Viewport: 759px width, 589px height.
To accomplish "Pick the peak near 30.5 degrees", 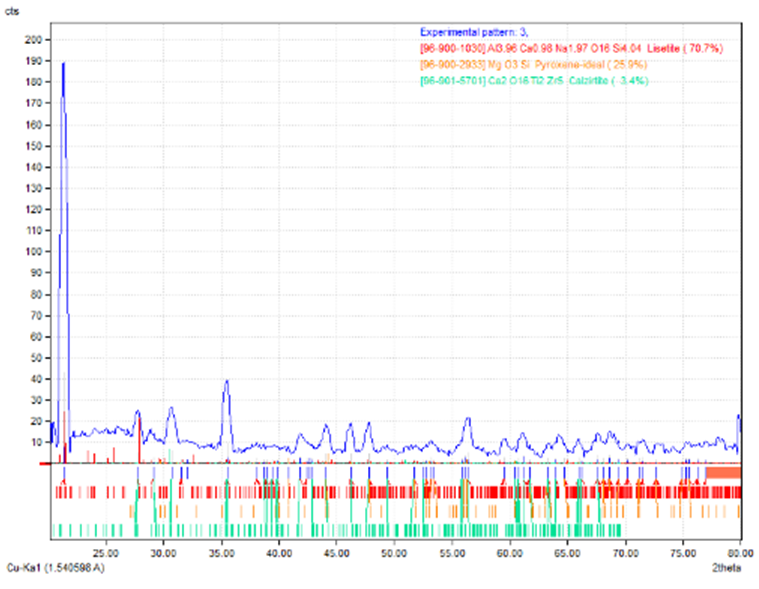I will click(x=171, y=408).
